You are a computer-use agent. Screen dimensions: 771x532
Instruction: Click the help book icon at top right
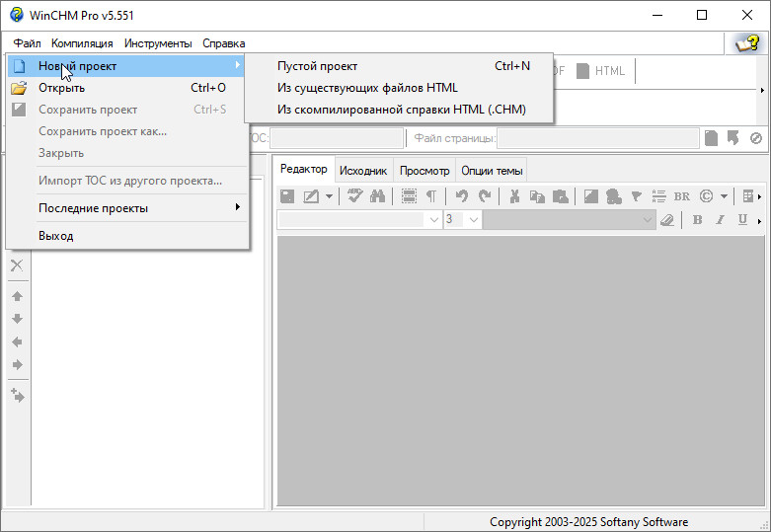point(746,43)
